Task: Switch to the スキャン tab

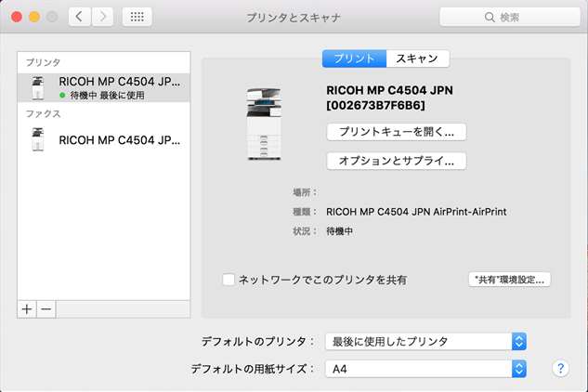Action: 417,58
